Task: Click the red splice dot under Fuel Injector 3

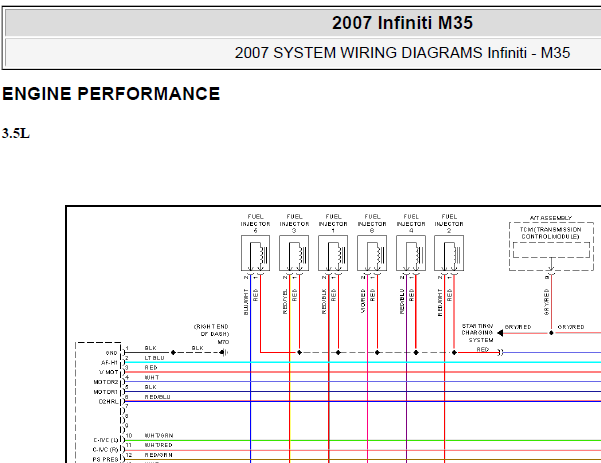Action: [x=299, y=352]
